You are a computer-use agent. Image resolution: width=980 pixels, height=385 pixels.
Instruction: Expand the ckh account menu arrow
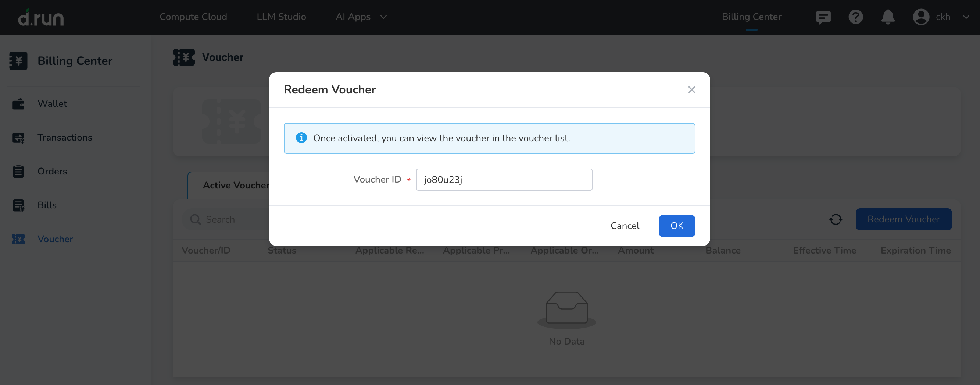click(966, 17)
